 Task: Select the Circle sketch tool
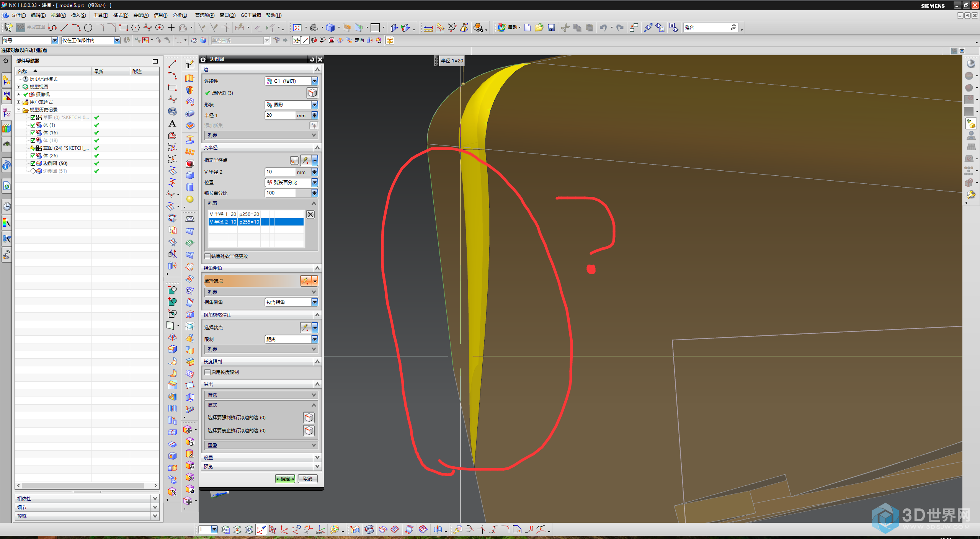click(x=88, y=28)
